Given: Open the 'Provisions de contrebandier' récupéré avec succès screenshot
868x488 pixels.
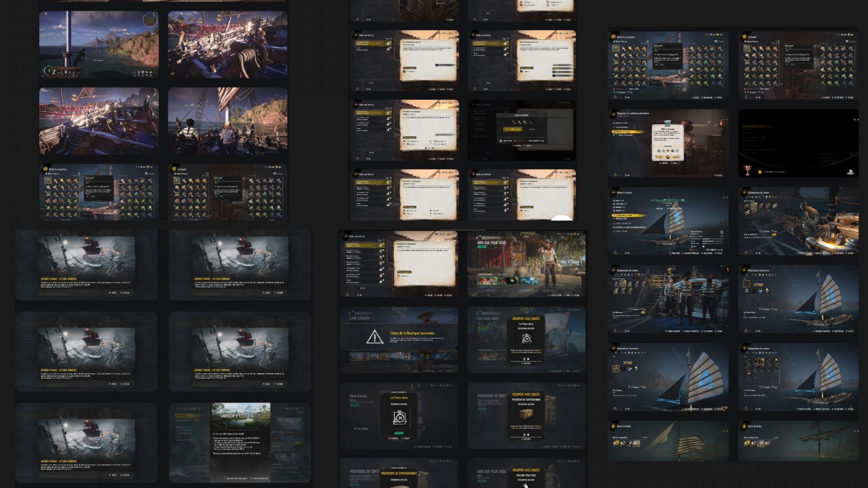Looking at the screenshot, I should [526, 416].
